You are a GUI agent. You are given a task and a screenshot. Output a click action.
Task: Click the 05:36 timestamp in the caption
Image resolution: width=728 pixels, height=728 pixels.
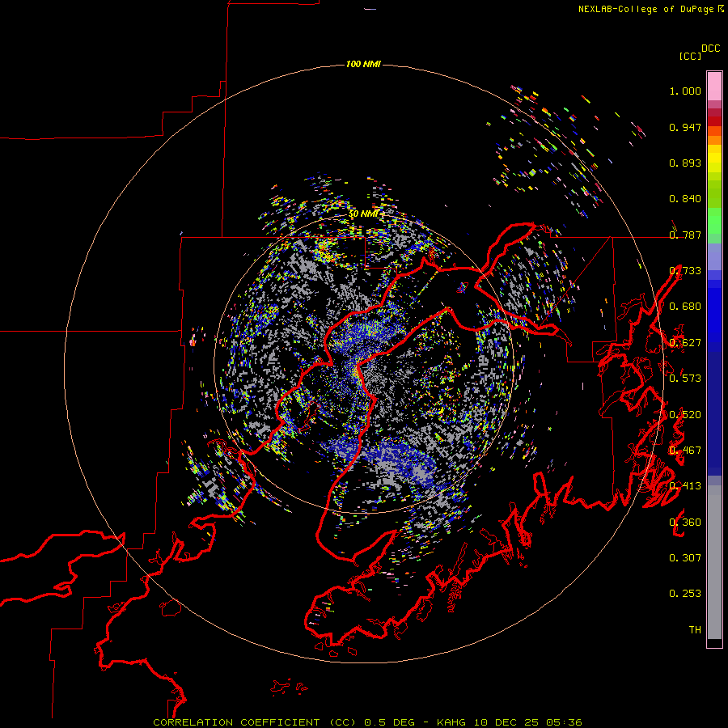(565, 722)
